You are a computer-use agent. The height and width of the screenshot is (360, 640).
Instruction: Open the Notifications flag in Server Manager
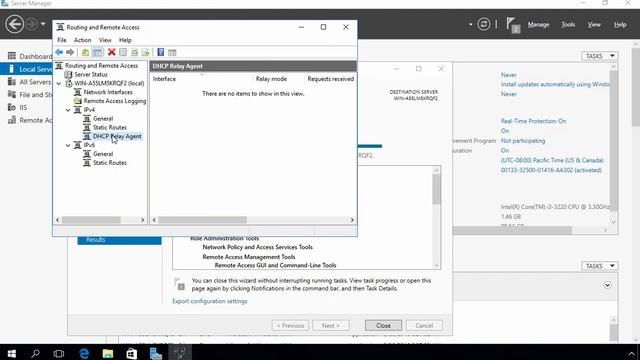point(513,25)
